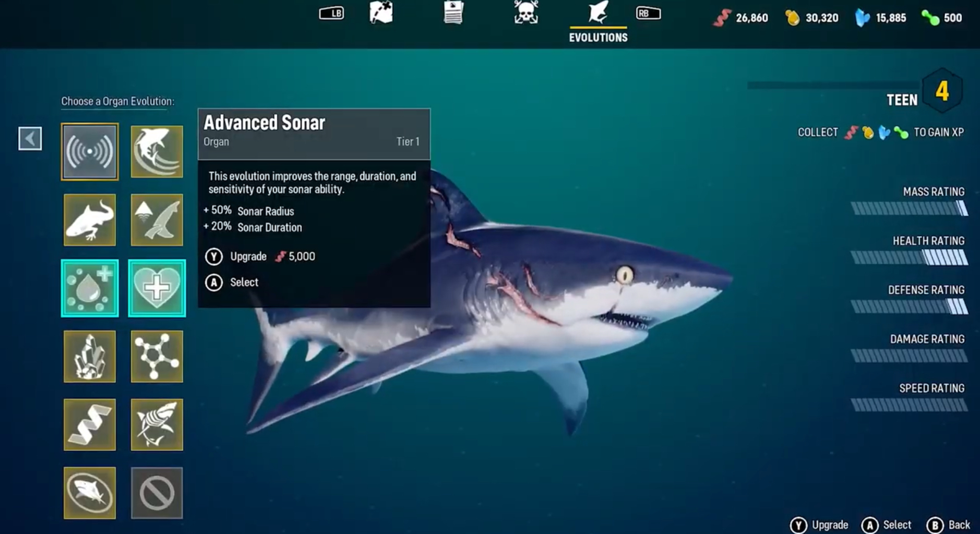Click Select prompt in bottom bar
The height and width of the screenshot is (534, 980).
coord(886,525)
